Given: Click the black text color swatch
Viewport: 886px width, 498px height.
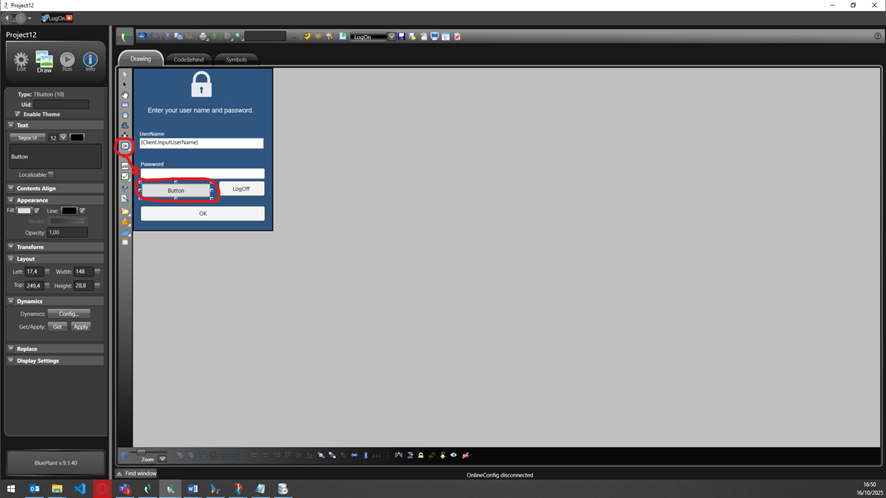Looking at the screenshot, I should click(77, 137).
